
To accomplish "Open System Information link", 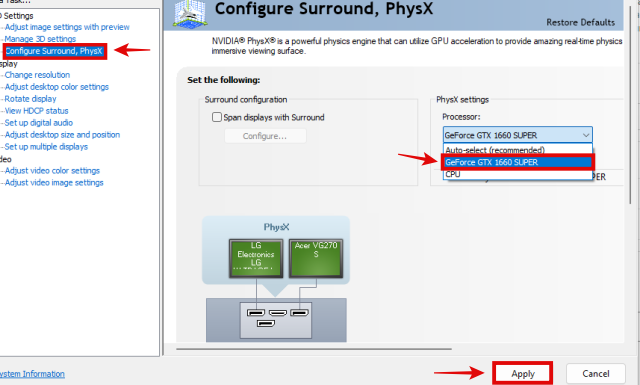I will (x=32, y=374).
